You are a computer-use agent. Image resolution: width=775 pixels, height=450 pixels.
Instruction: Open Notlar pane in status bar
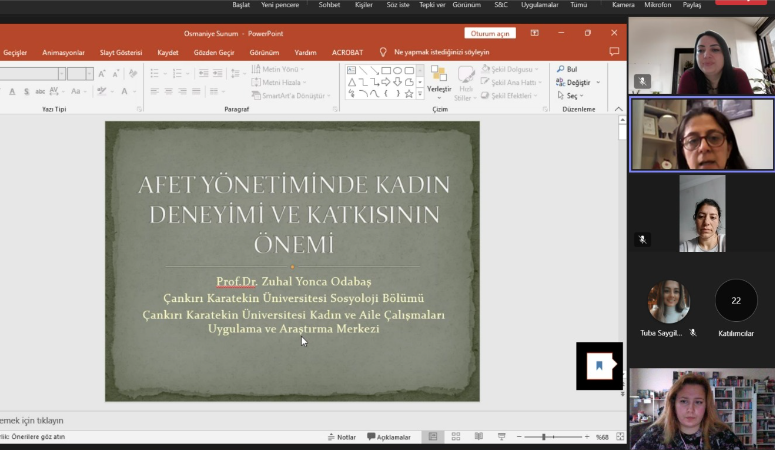(341, 437)
